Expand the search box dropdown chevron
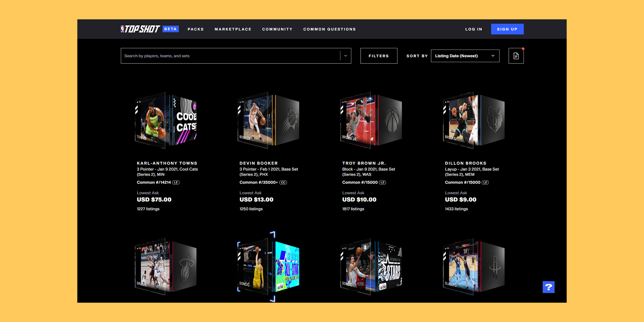 (x=346, y=56)
